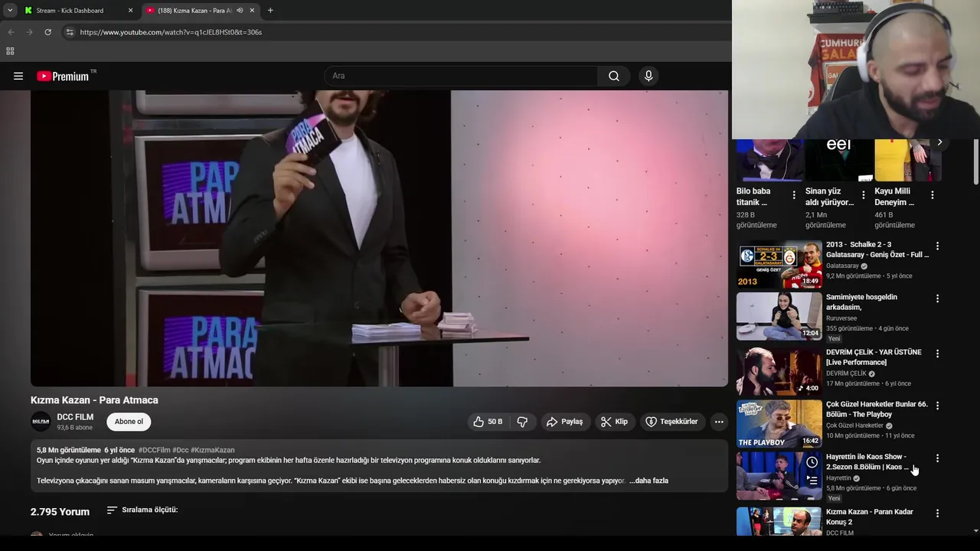Open The Playboy episode thumbnail
This screenshot has width=980, height=551.
(x=779, y=423)
